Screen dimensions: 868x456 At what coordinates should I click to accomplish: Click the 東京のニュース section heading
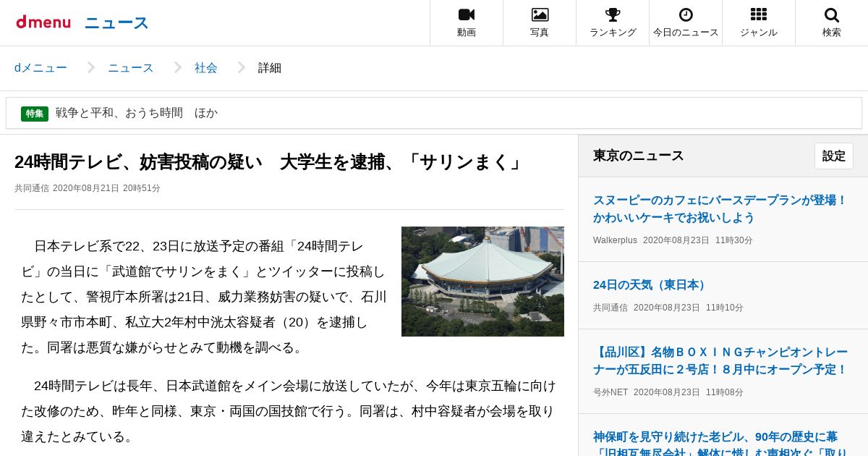639,156
